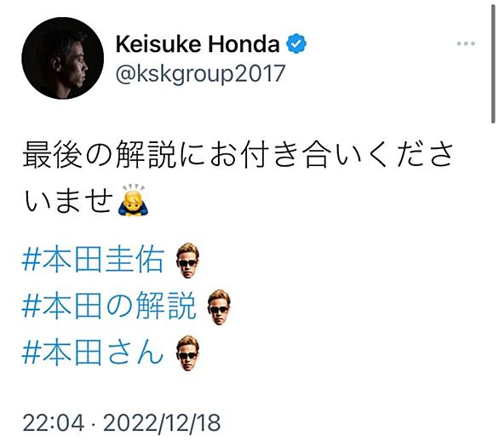This screenshot has width=499, height=448.
Task: Open the three-dot more options menu
Action: click(x=466, y=43)
